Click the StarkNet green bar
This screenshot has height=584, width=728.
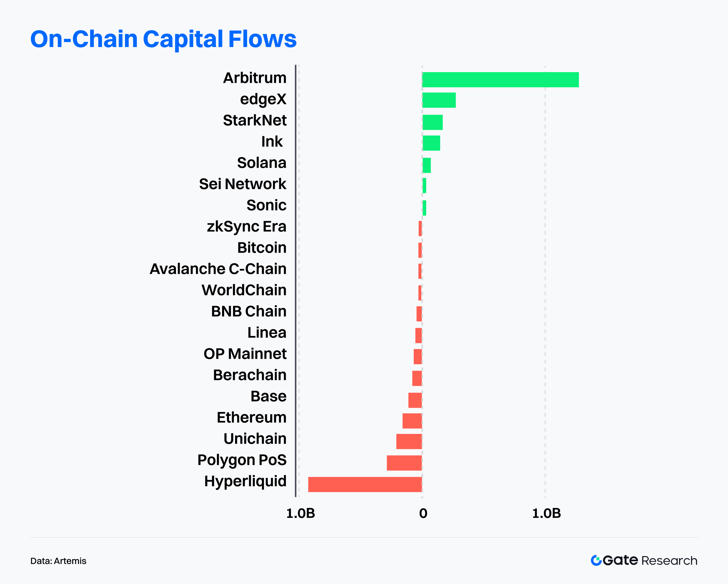coord(433,122)
